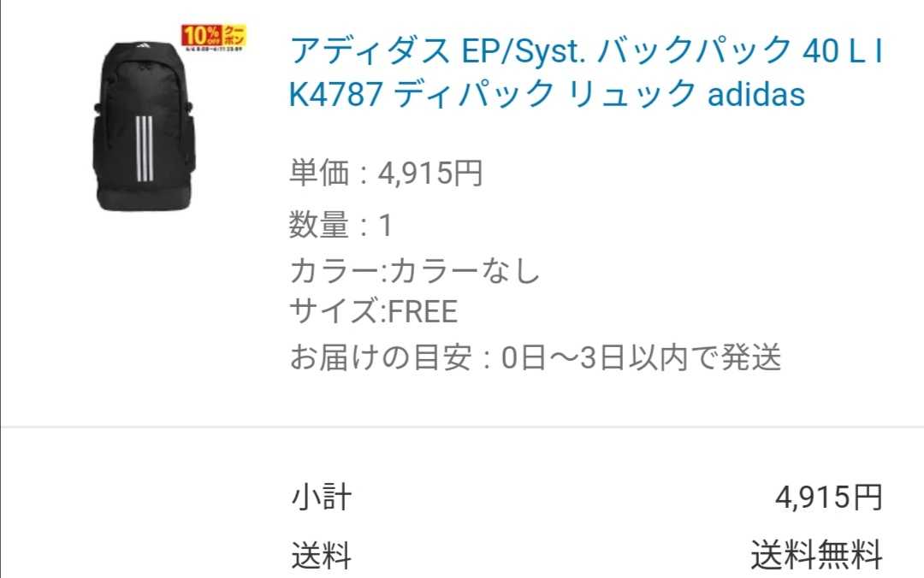Click the divider line above 小計
Screen dimensions: 924x578
point(462,426)
